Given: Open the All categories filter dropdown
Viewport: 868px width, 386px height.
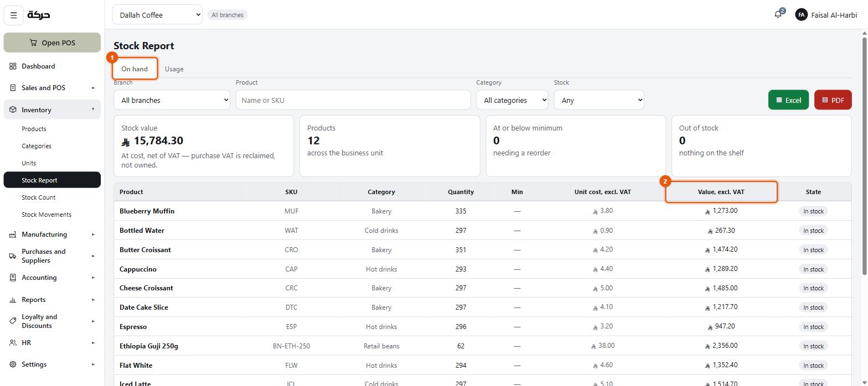Looking at the screenshot, I should [512, 100].
